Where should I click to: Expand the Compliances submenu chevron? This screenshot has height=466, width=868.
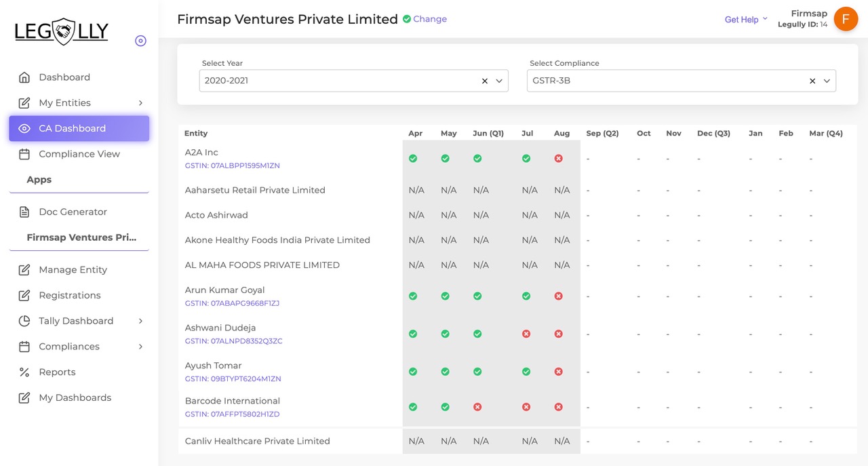[x=140, y=347]
